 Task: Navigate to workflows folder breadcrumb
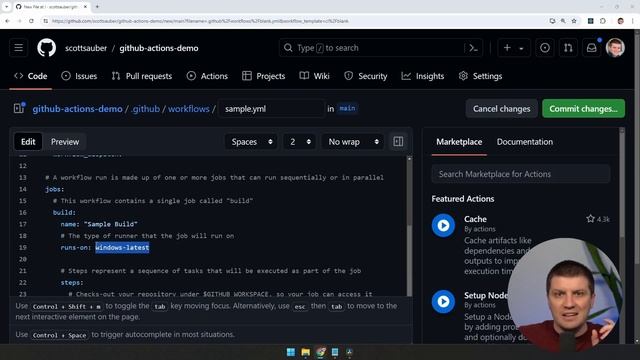[x=189, y=109]
